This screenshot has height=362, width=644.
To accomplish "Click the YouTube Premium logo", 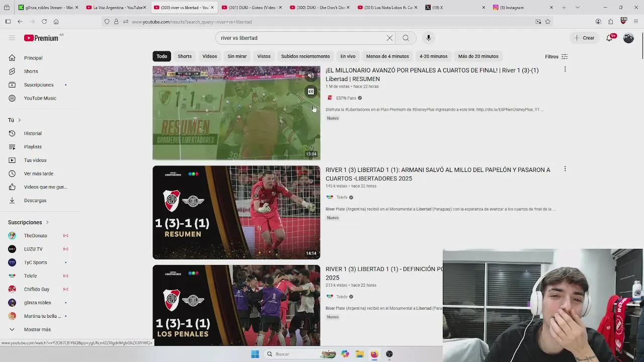I will (41, 38).
